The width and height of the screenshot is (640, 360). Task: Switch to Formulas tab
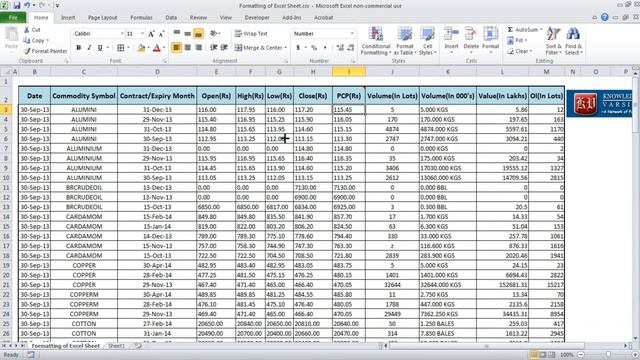(x=141, y=18)
